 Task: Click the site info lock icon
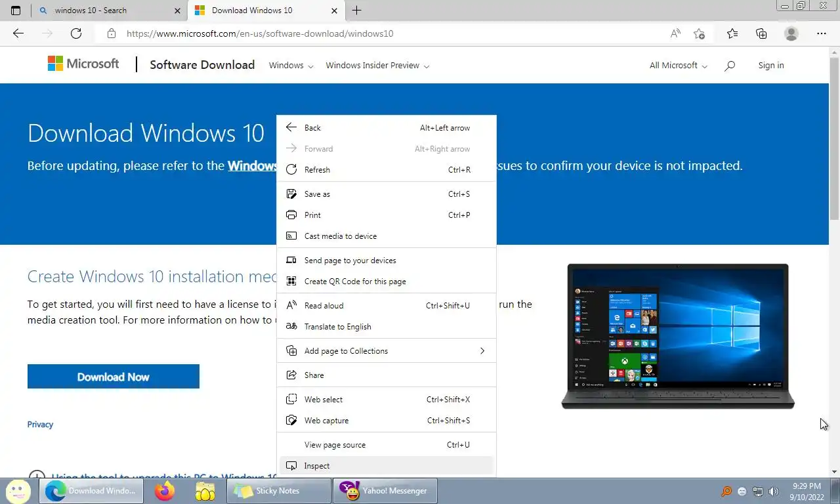click(x=112, y=33)
